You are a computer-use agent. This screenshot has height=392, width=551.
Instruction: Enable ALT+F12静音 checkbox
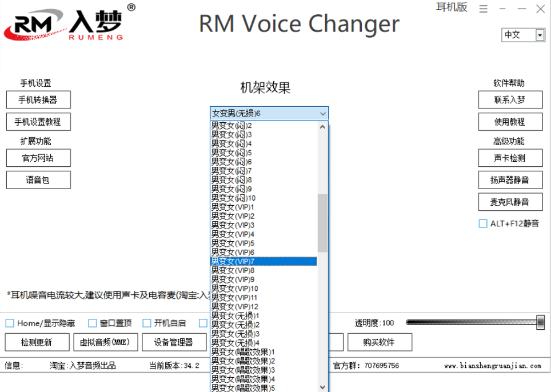[483, 223]
